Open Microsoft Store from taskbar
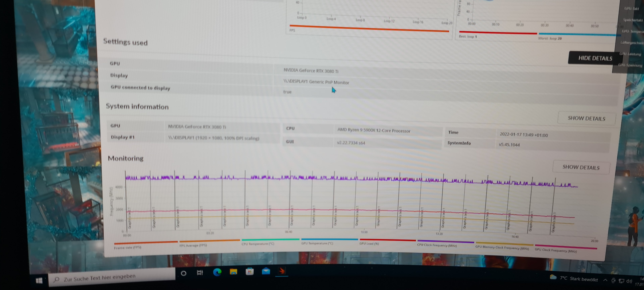The width and height of the screenshot is (644, 290). [x=250, y=272]
